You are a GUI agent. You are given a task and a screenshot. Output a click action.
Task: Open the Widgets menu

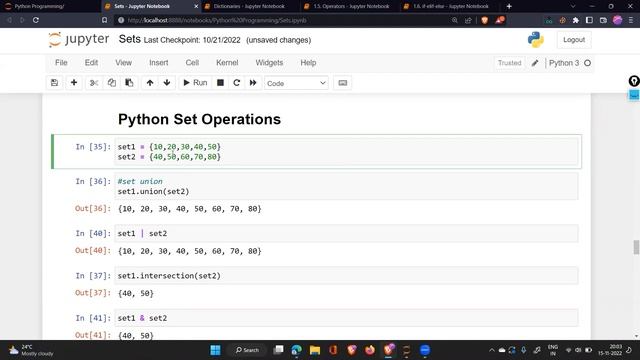pyautogui.click(x=269, y=62)
